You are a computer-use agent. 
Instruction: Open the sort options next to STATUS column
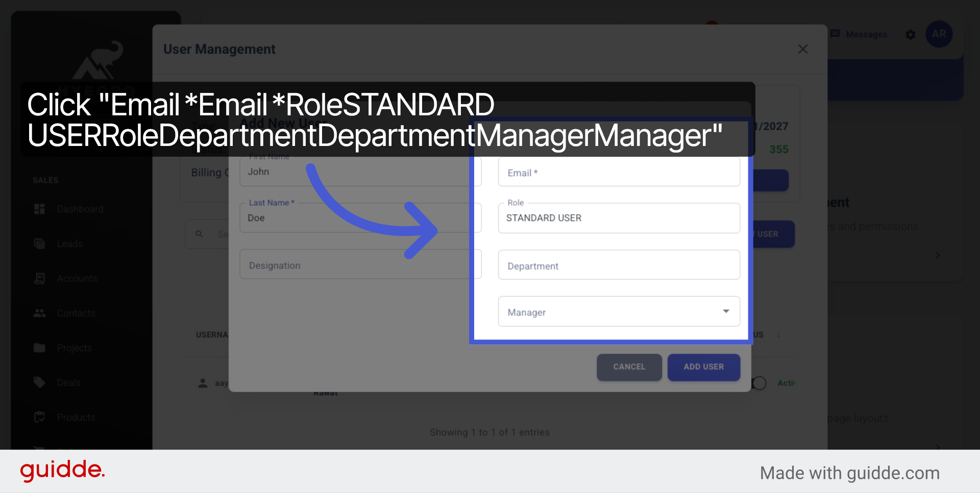point(779,335)
